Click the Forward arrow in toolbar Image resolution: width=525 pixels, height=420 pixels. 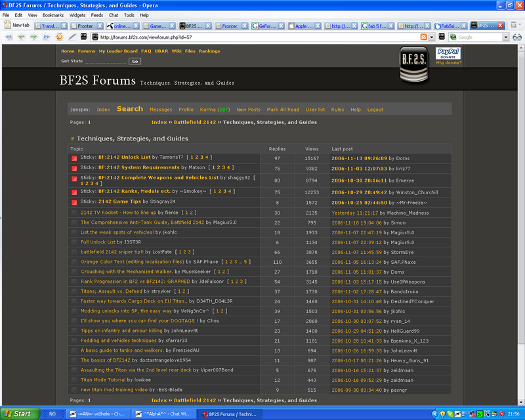(34, 37)
